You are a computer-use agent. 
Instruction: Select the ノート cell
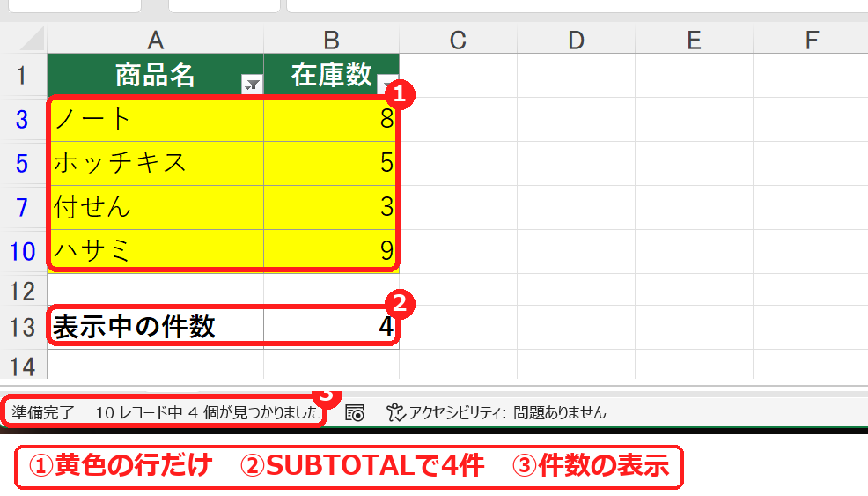[x=156, y=119]
